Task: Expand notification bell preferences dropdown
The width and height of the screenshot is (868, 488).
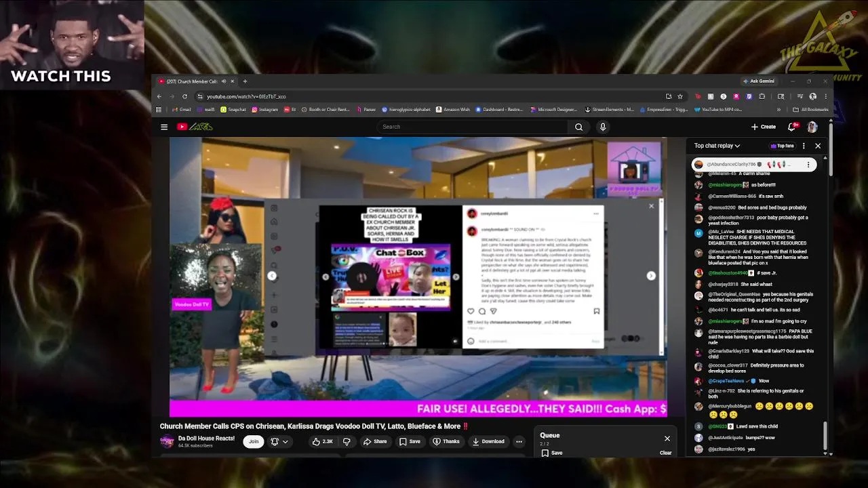Action: (x=285, y=441)
